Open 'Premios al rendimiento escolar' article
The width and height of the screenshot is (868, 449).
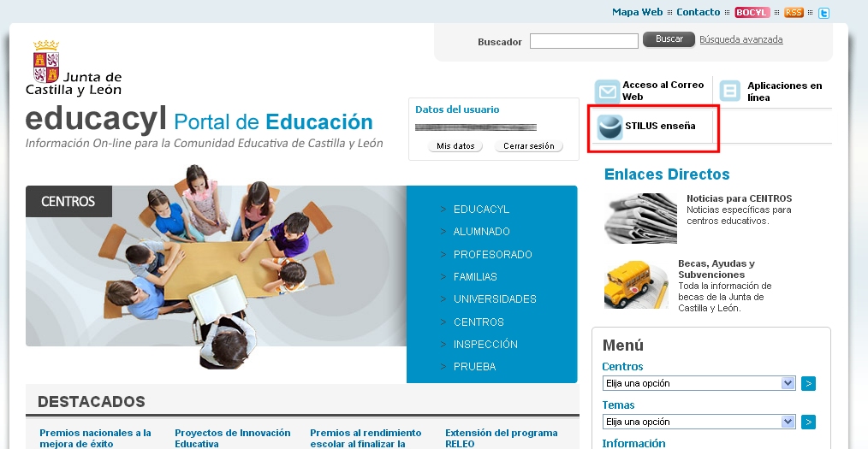[x=366, y=438]
